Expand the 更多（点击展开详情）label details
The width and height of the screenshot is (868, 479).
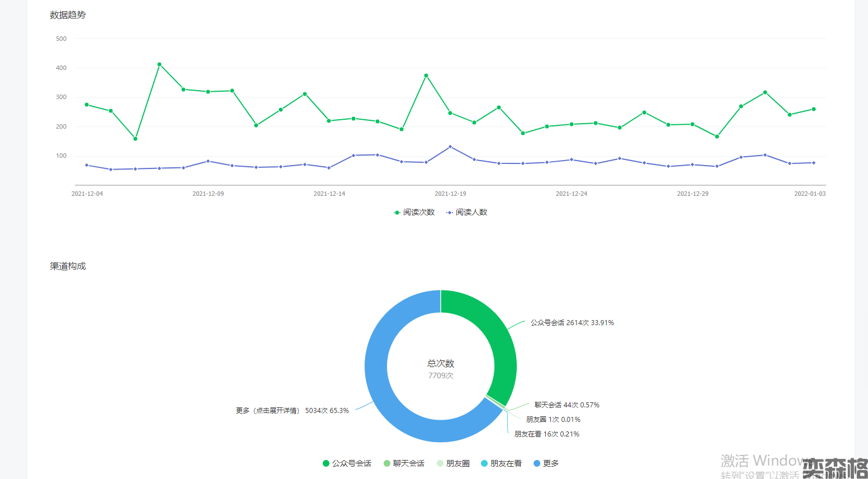click(x=292, y=411)
